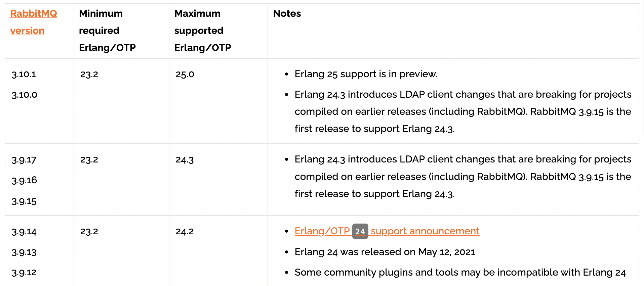Click the 'Erlang 25 support is in preview' note

coord(366,74)
